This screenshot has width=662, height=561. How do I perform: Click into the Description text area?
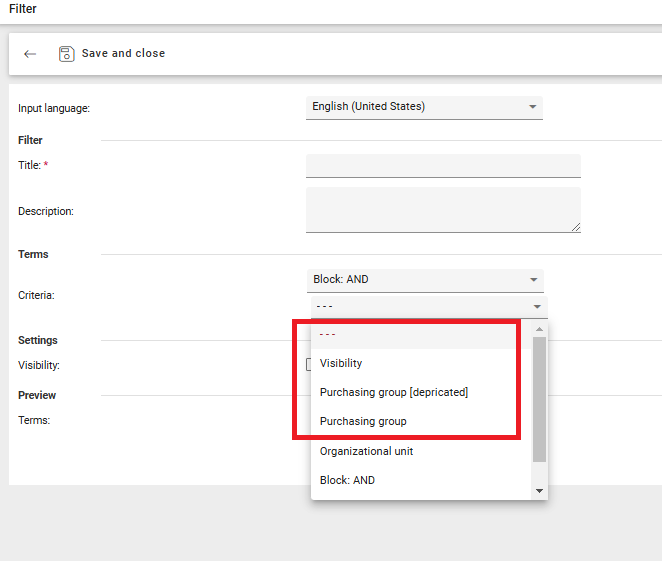coord(443,210)
